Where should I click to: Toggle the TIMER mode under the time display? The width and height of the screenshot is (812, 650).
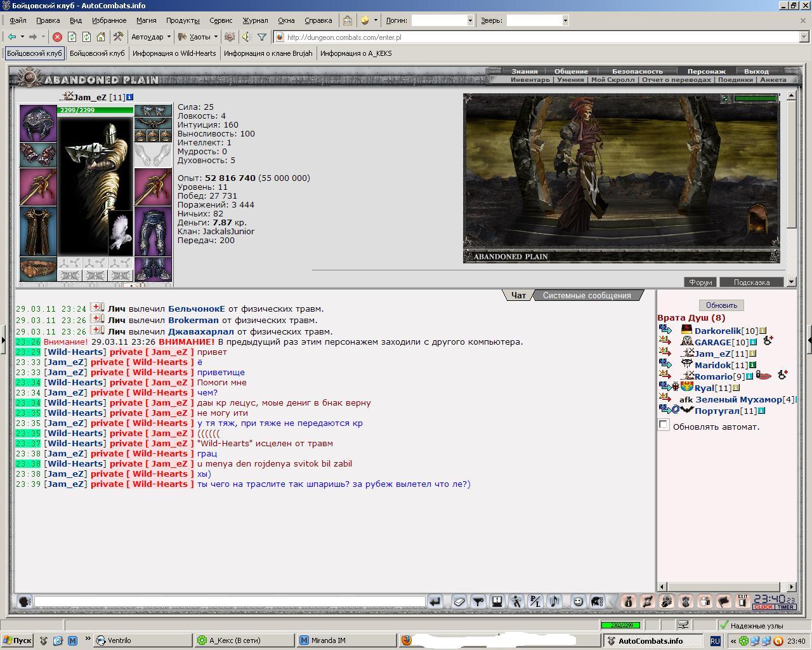point(785,607)
